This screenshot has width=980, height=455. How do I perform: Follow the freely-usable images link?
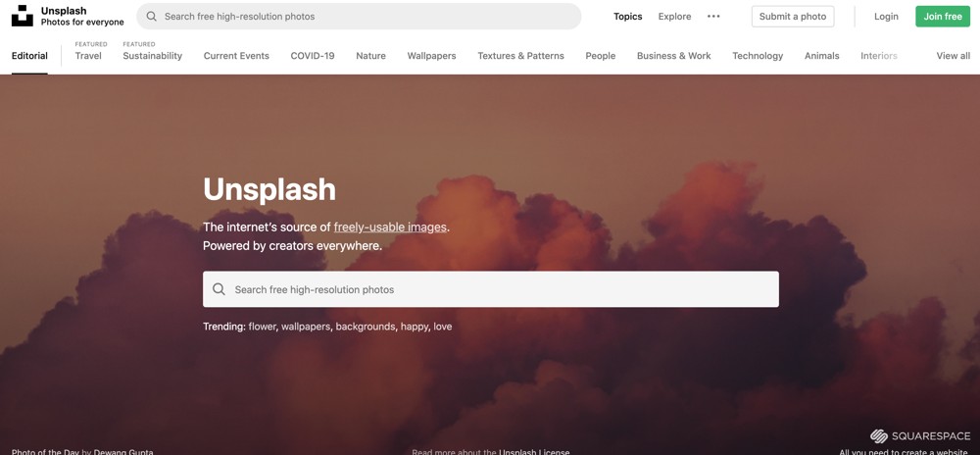(x=390, y=227)
